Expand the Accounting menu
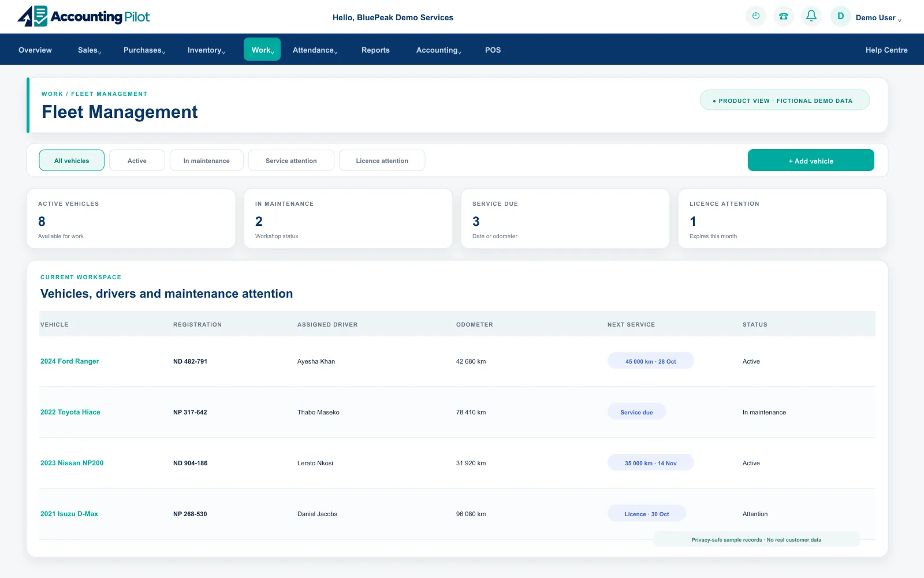Screen dimensions: 924x578 click(x=439, y=50)
